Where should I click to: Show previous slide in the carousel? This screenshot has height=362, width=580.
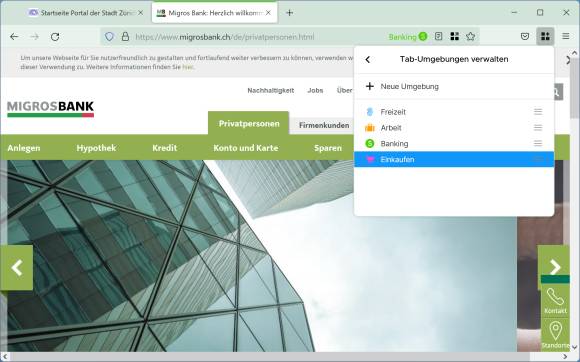[17, 267]
